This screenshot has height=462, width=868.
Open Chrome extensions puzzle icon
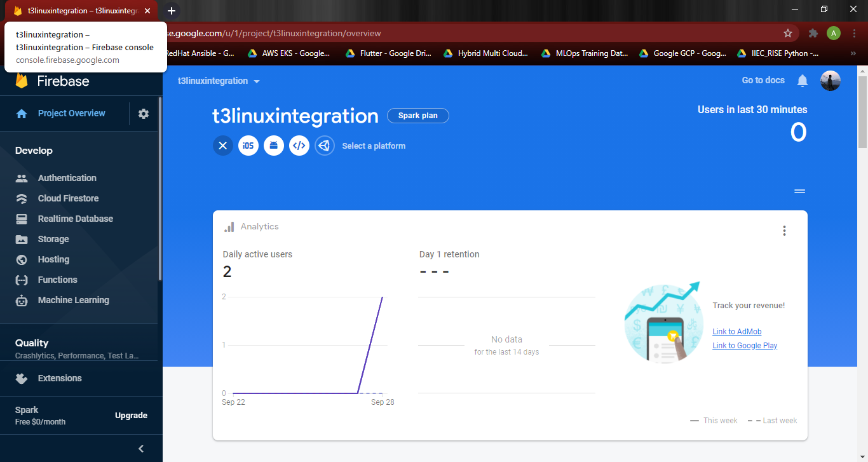813,33
